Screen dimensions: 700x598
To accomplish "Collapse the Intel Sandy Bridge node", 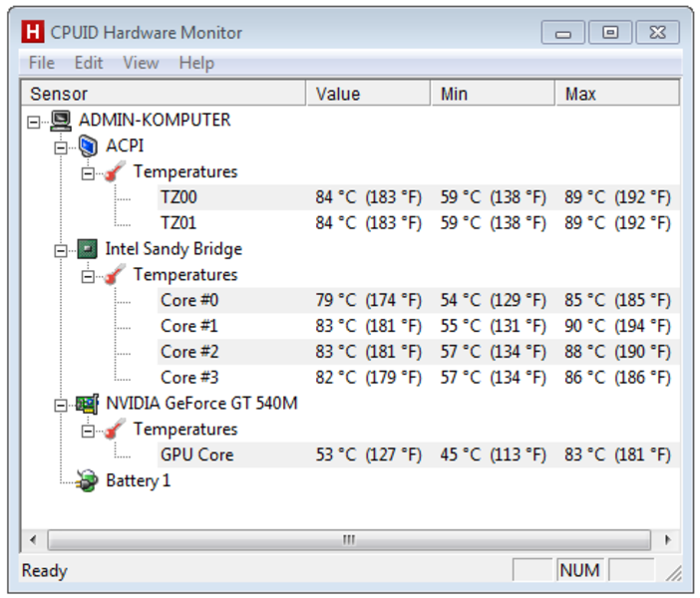I will pyautogui.click(x=61, y=251).
